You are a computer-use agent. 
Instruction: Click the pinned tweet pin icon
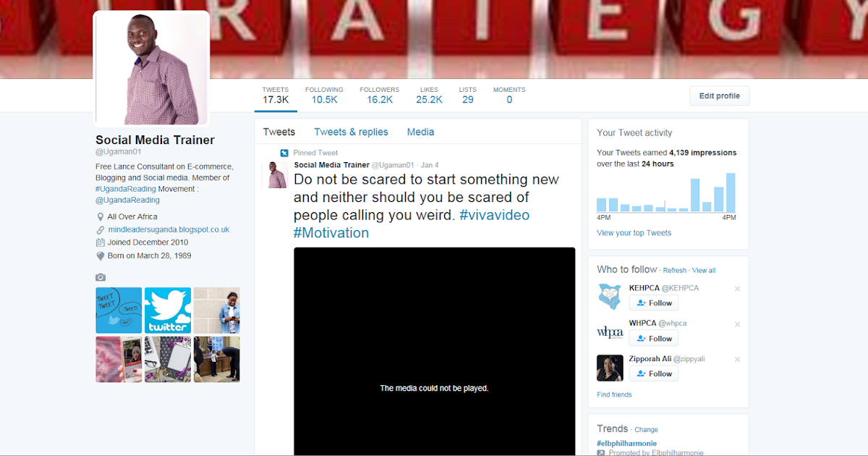click(x=284, y=153)
